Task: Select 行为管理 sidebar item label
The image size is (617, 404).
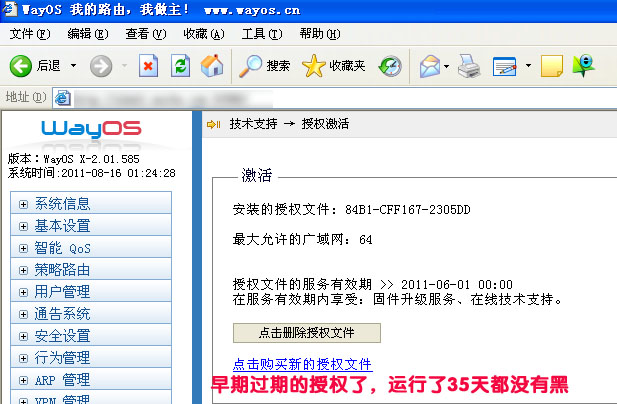Action: tap(63, 358)
